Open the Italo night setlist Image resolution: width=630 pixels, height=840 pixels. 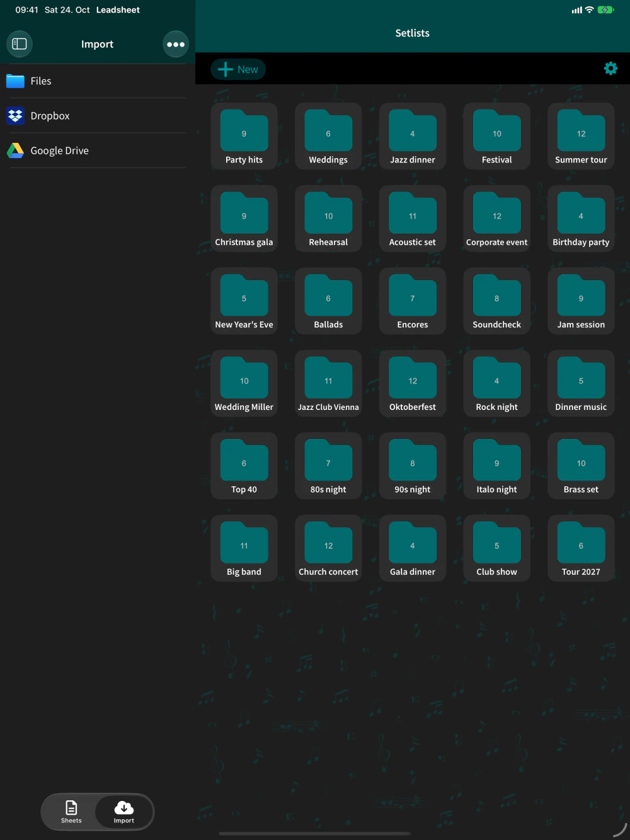pos(497,467)
